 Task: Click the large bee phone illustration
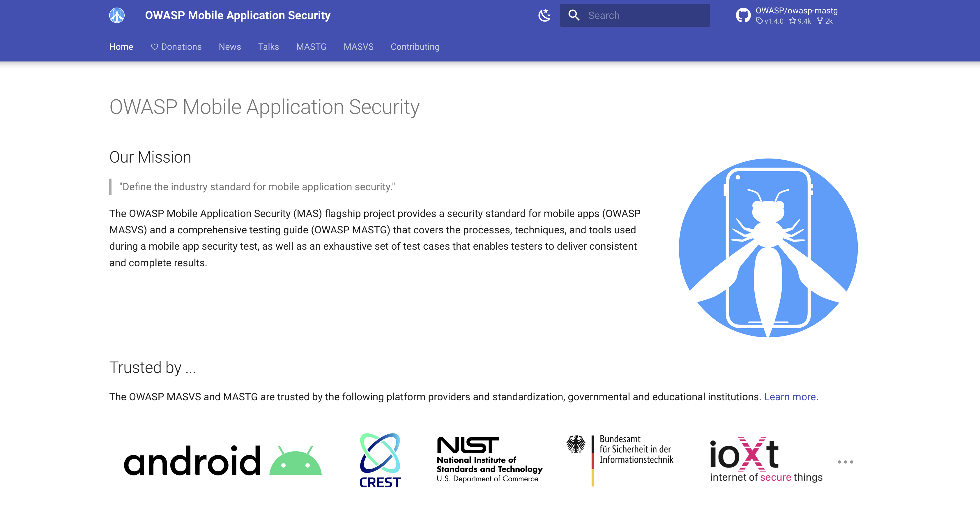click(x=768, y=248)
